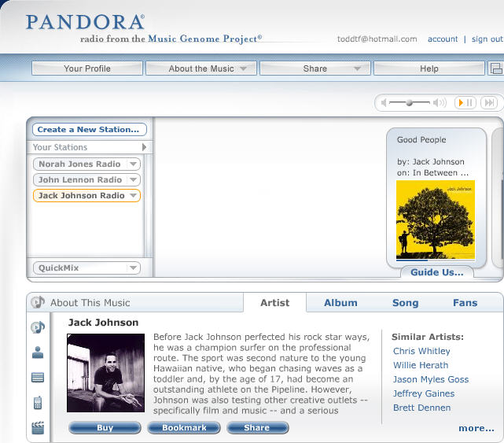The height and width of the screenshot is (443, 504).
Task: Open similar artist Willie Herath
Action: 421,365
